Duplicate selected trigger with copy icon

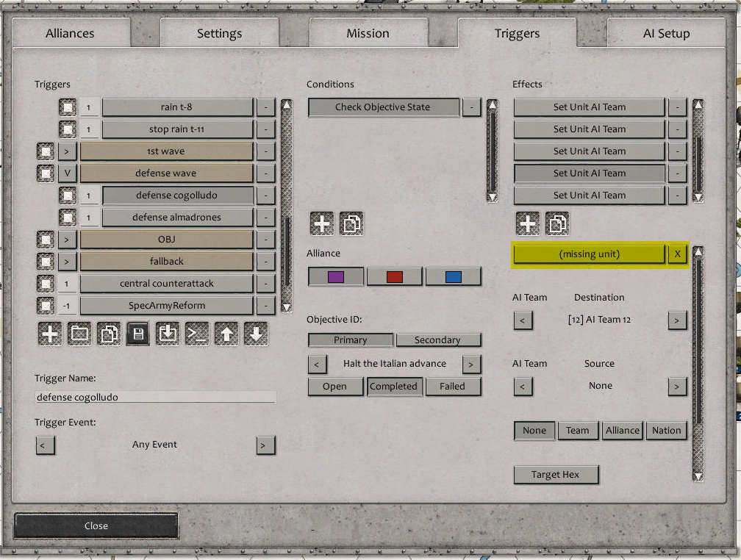(109, 334)
